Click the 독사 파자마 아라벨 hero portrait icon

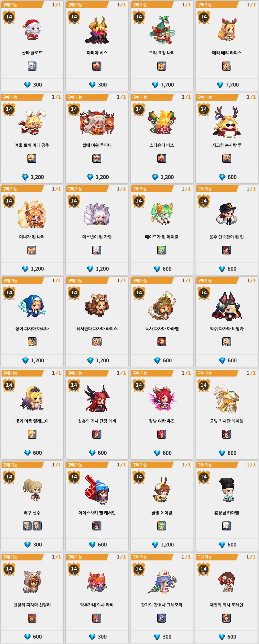pyautogui.click(x=162, y=342)
